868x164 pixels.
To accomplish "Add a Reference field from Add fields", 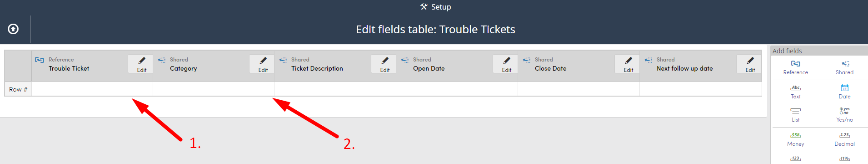I will (x=796, y=67).
